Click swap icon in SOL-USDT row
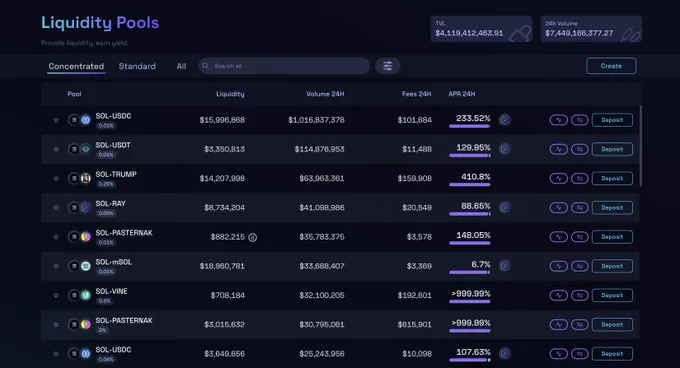 tap(580, 149)
